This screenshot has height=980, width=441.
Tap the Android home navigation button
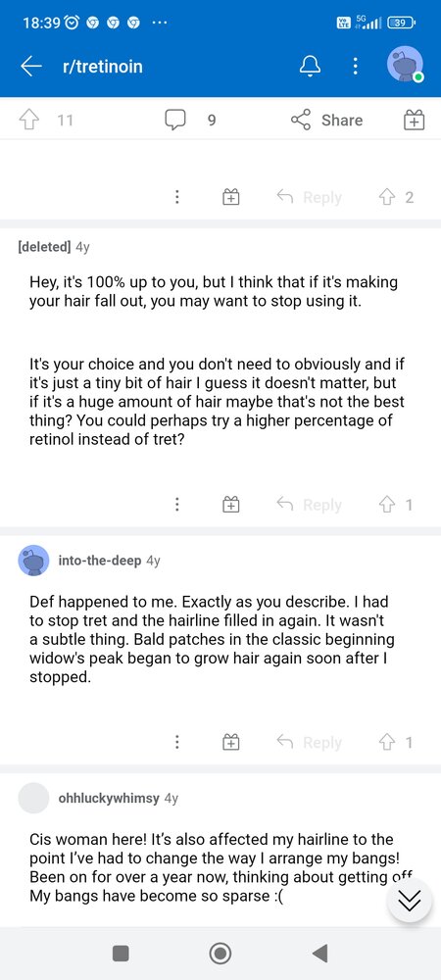tap(220, 954)
